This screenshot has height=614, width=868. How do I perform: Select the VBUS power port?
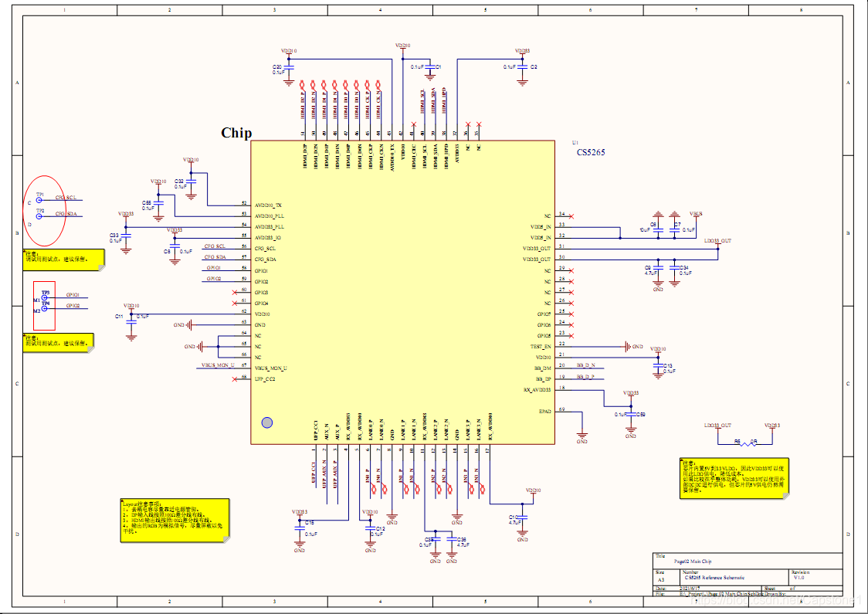point(696,216)
